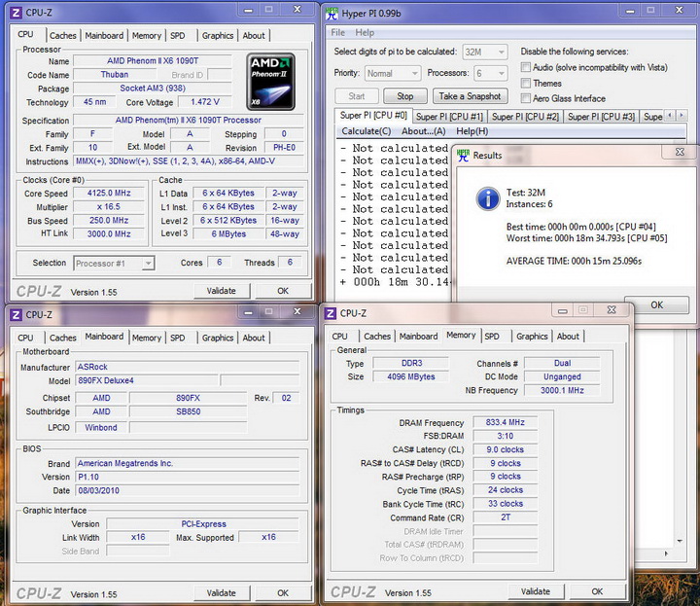Open the Processor #1 selection dropdown

114,264
